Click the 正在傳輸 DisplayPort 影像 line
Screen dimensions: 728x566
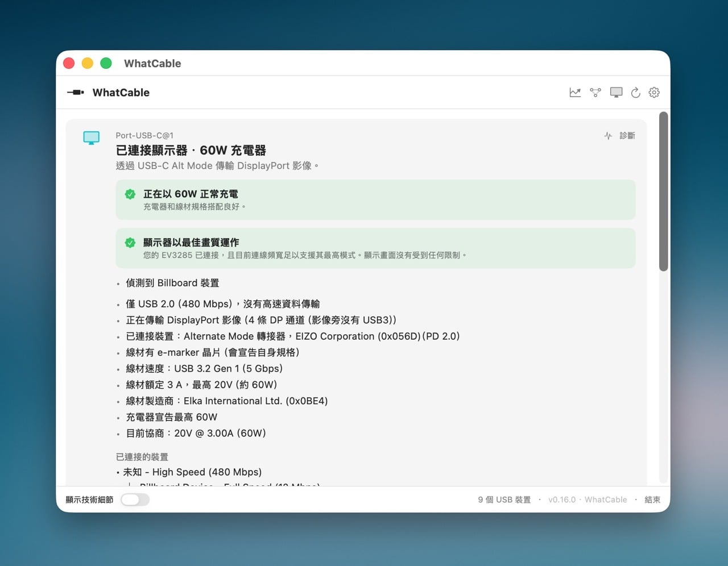261,320
